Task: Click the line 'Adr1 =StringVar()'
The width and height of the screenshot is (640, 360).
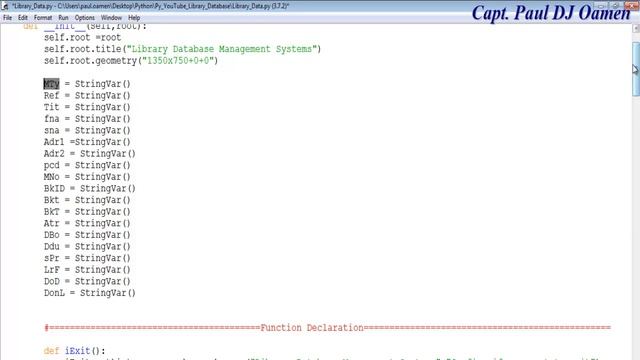Action: point(87,142)
